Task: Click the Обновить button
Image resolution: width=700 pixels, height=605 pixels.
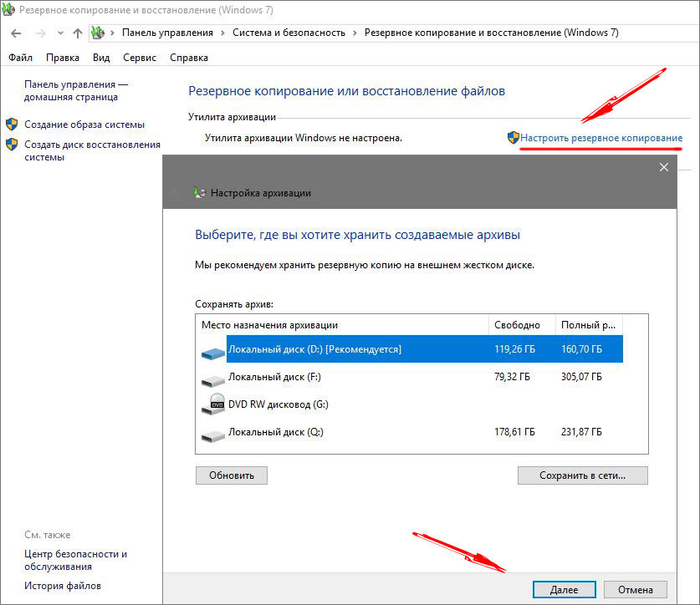Action: pyautogui.click(x=232, y=475)
